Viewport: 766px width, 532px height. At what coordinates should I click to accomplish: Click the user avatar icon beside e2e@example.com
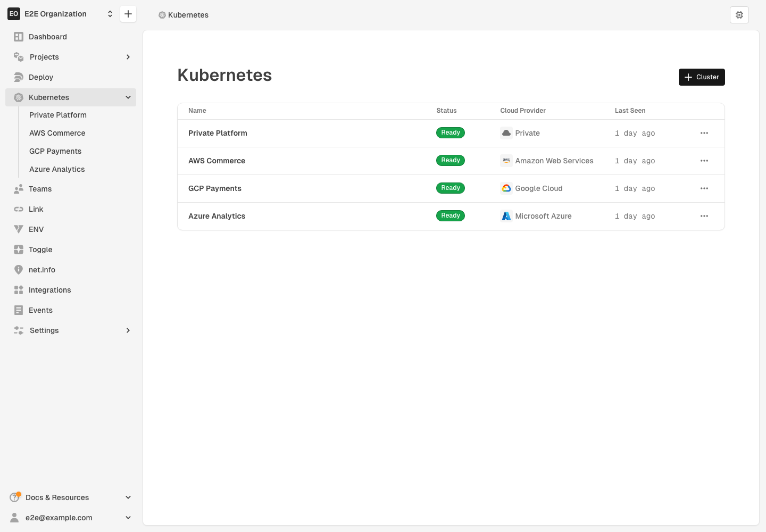14,518
